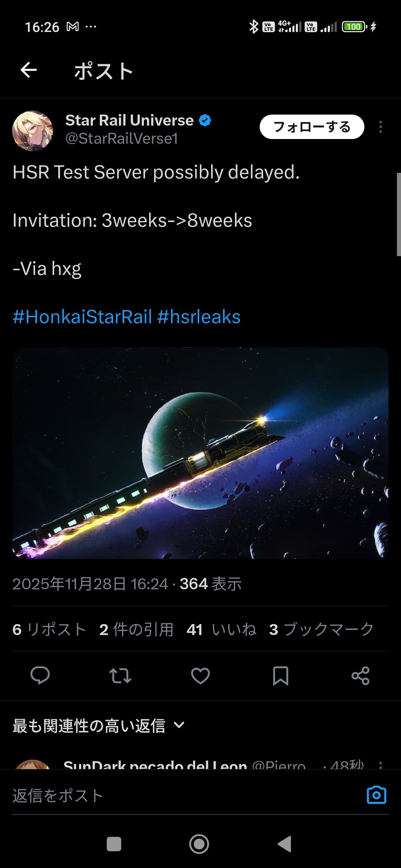The image size is (401, 868).
Task: Like the post with heart icon
Action: click(x=200, y=675)
